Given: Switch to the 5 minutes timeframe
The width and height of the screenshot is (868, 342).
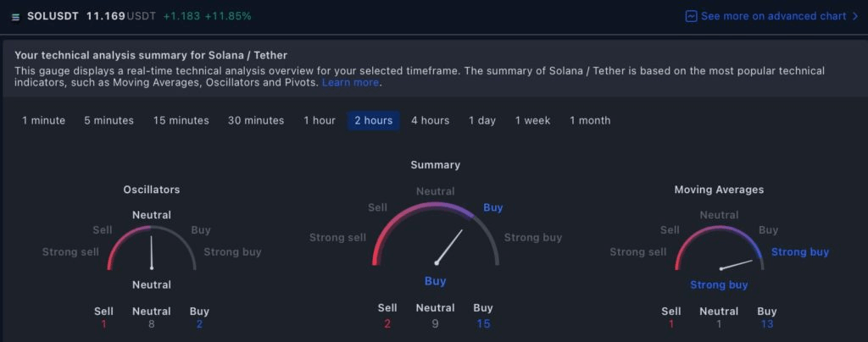Looking at the screenshot, I should (x=109, y=120).
